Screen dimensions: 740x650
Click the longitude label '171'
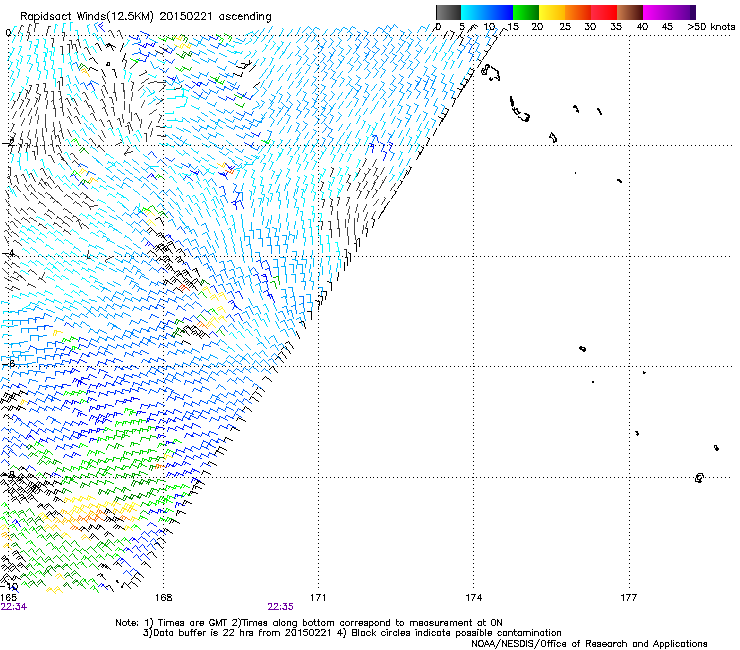318,598
